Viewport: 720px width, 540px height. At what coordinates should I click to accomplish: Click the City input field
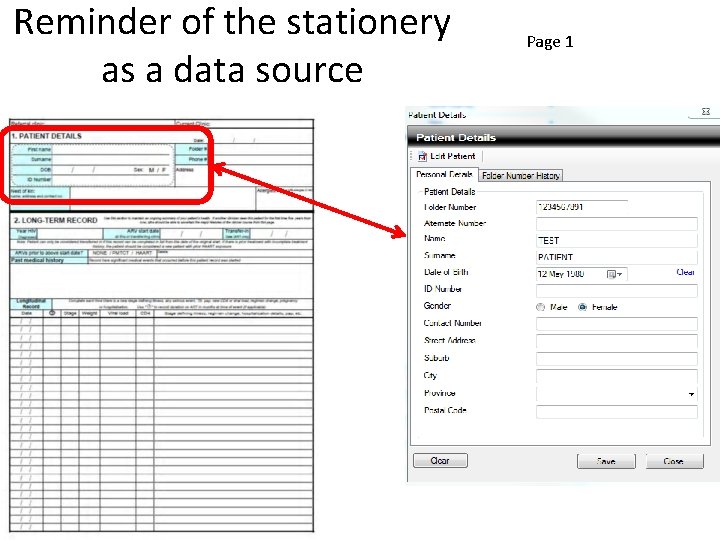point(617,376)
